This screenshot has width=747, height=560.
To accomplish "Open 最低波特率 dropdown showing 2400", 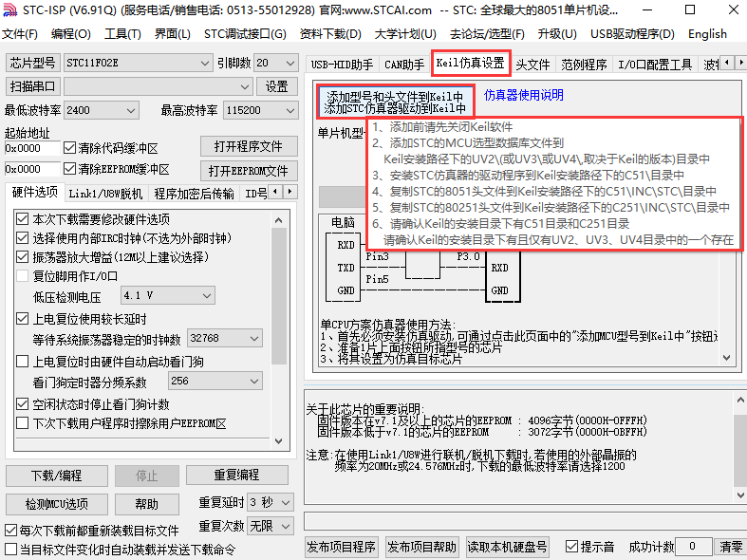I will pyautogui.click(x=102, y=110).
